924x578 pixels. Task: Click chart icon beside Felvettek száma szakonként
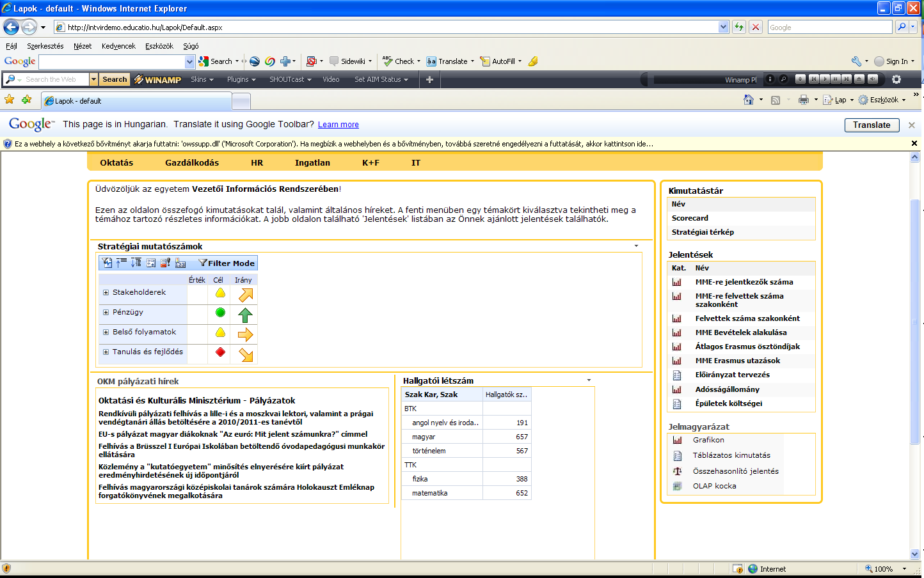pos(676,318)
